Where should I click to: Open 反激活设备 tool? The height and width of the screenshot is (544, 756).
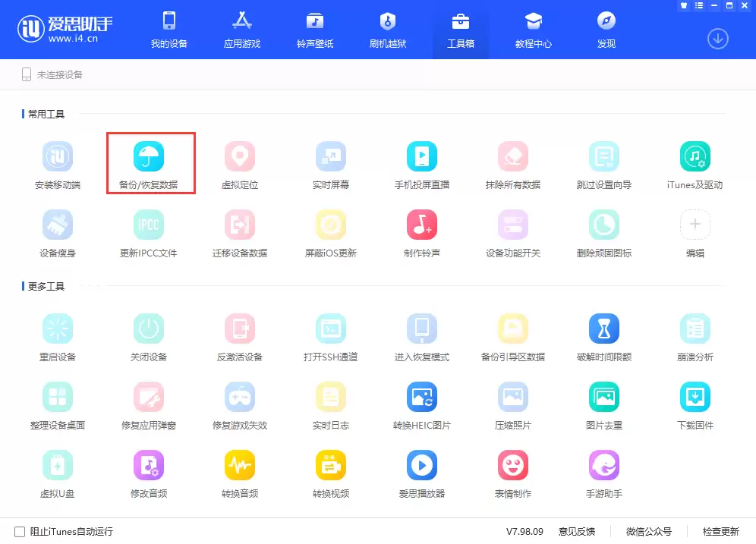(240, 338)
